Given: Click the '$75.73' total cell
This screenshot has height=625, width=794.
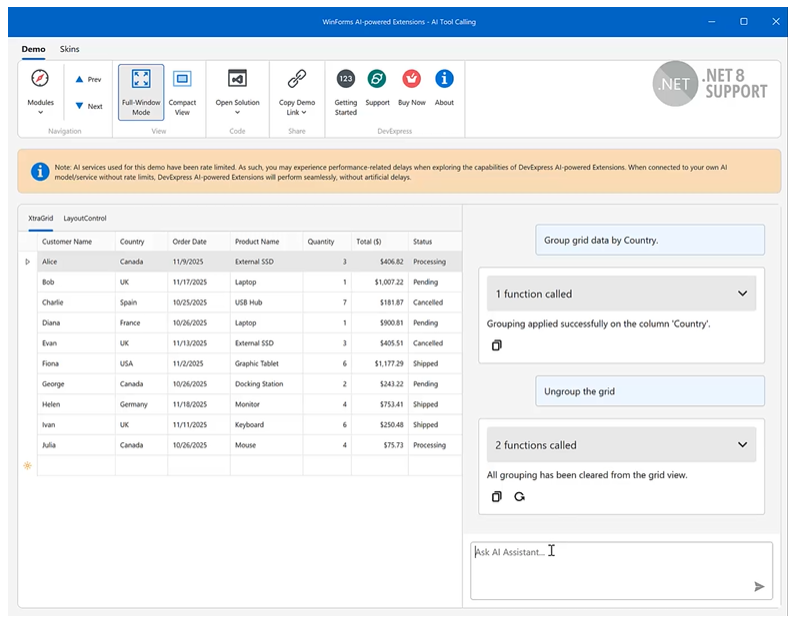Looking at the screenshot, I should point(379,445).
